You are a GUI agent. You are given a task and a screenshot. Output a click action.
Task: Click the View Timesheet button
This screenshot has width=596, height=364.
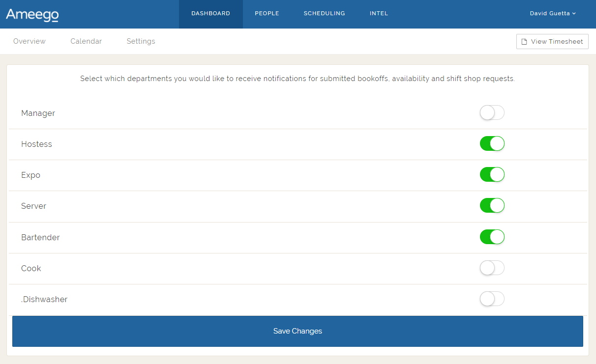coord(552,41)
